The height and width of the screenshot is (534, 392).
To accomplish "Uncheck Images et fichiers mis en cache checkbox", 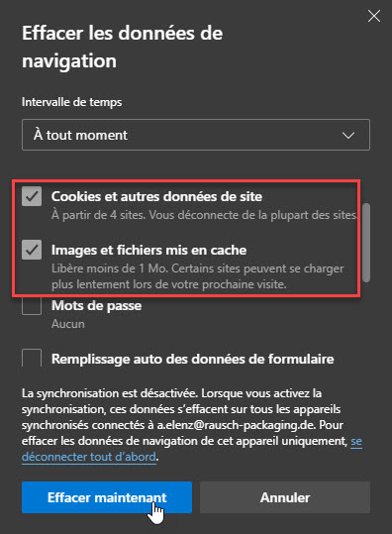I will [x=32, y=250].
